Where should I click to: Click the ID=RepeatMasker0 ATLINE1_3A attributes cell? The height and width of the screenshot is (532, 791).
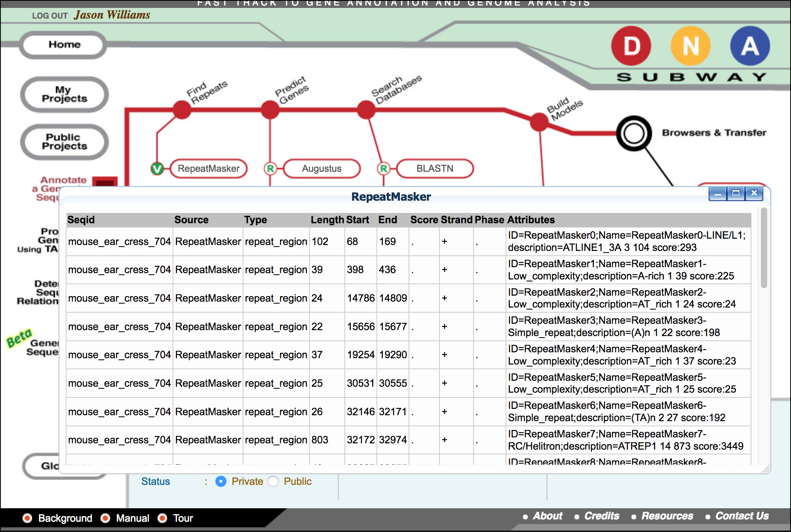[x=628, y=241]
